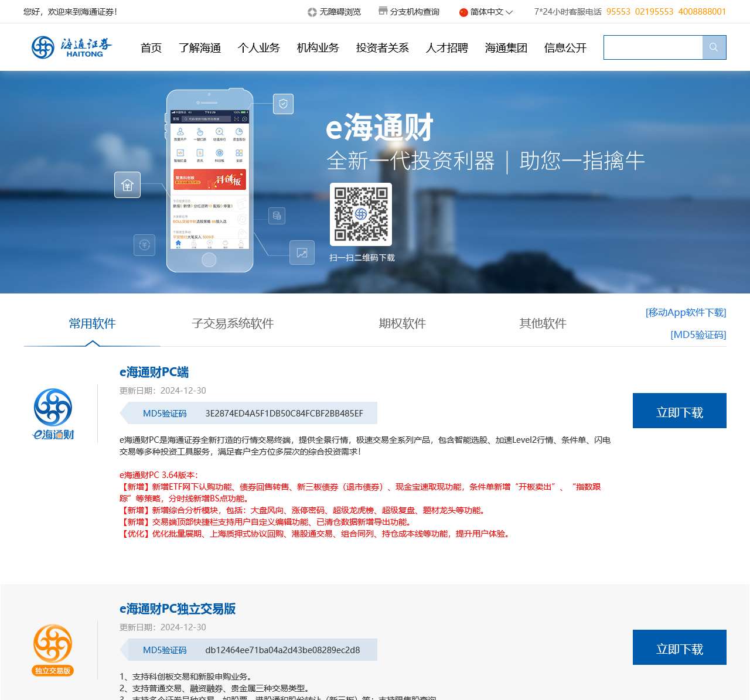
Task: Go to 首页 in the main navigation
Action: point(151,48)
